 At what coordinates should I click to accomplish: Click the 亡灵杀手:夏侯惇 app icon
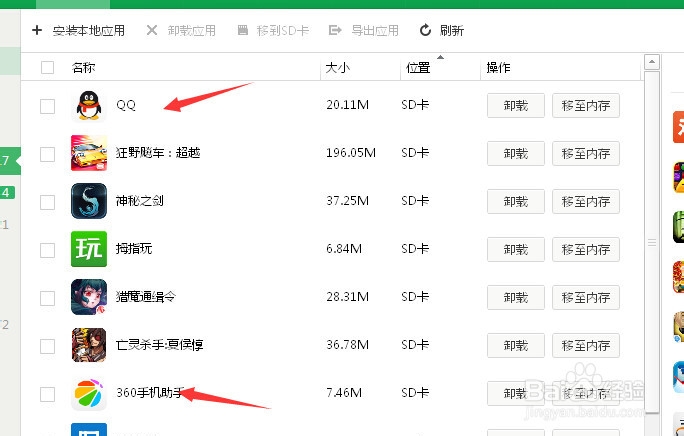point(89,345)
